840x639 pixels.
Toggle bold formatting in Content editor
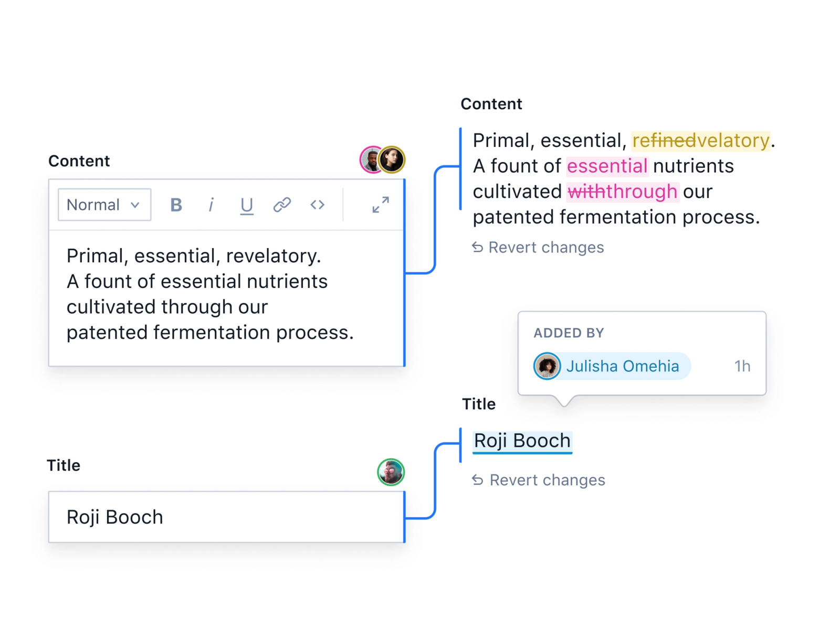pyautogui.click(x=176, y=205)
